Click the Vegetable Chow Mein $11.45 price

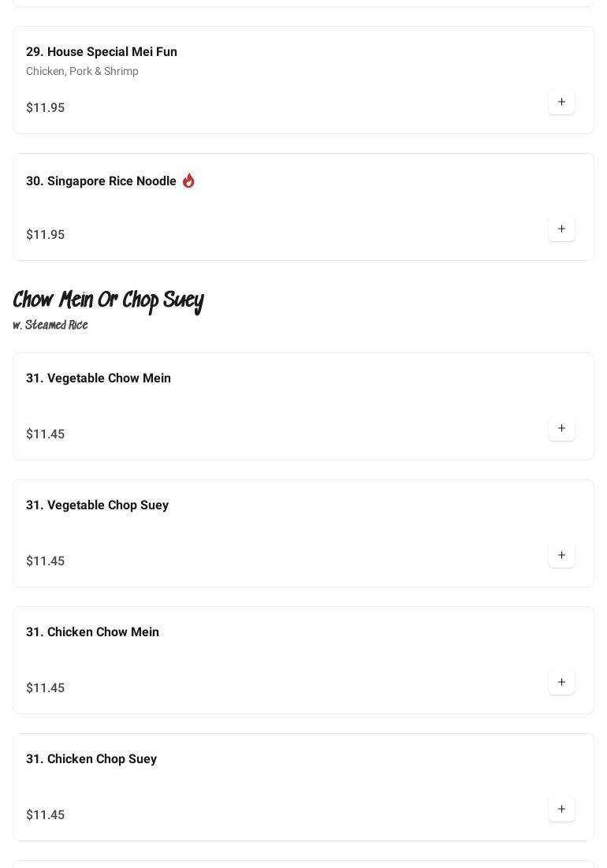coord(46,434)
